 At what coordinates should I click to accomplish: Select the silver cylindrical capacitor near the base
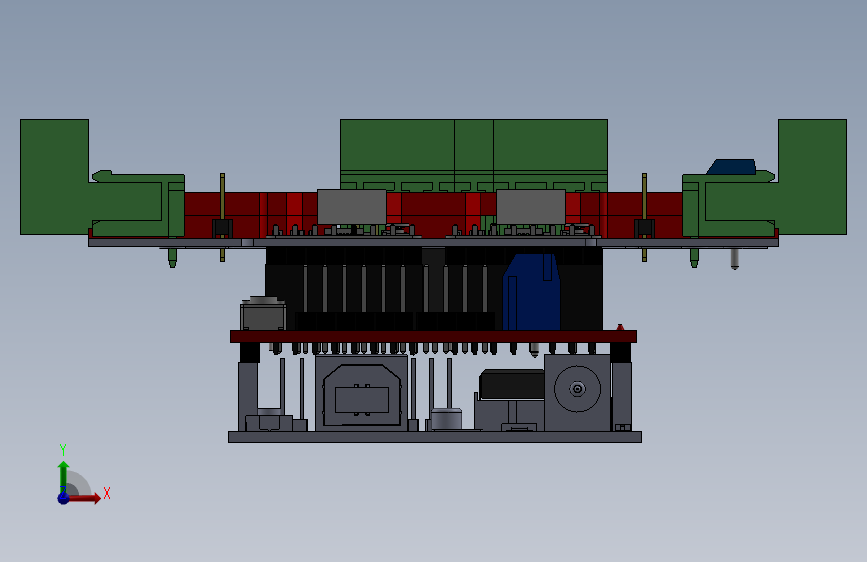[x=446, y=419]
